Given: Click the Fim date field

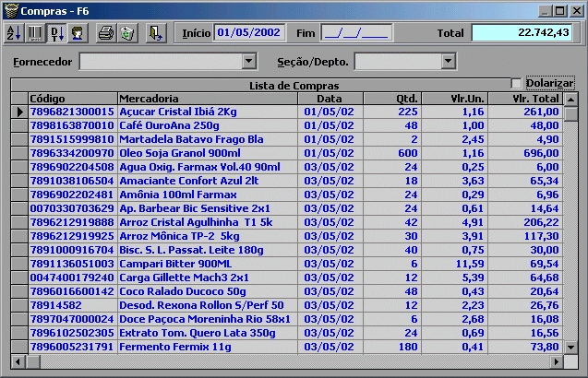Looking at the screenshot, I should click(356, 33).
